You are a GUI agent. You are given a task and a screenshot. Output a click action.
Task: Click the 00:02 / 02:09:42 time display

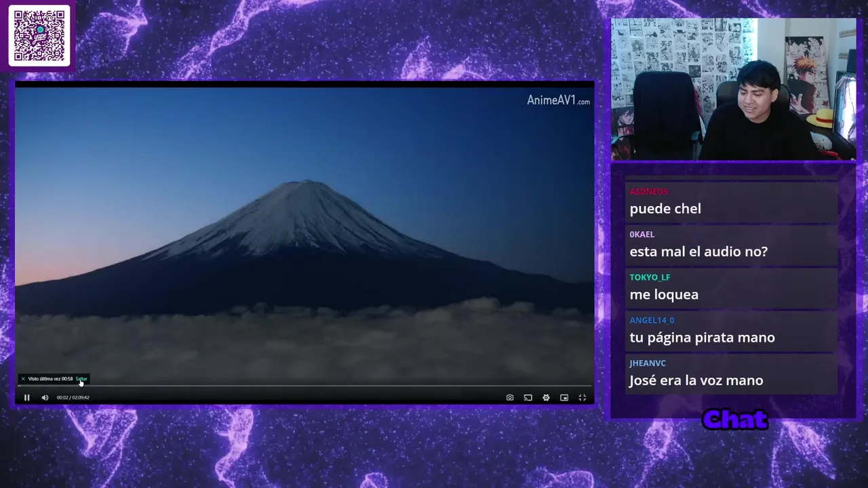[x=73, y=398]
